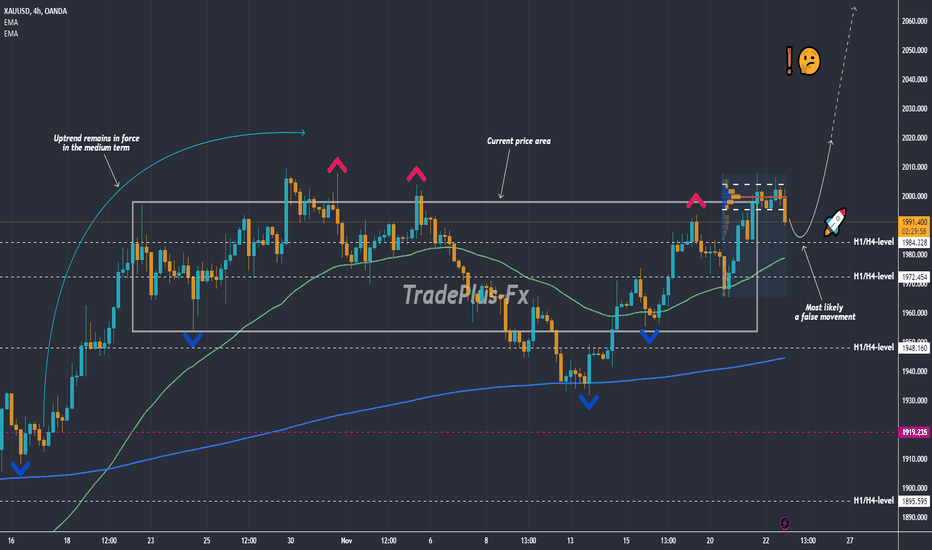Screen dimensions: 932x550
Task: Click the date 30 on the time axis
Action: (290, 540)
